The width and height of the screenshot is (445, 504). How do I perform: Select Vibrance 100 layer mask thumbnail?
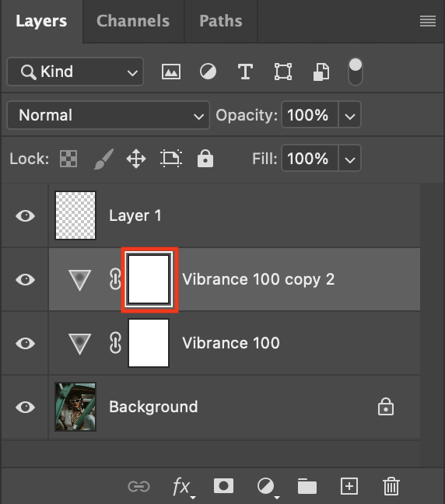pos(149,343)
